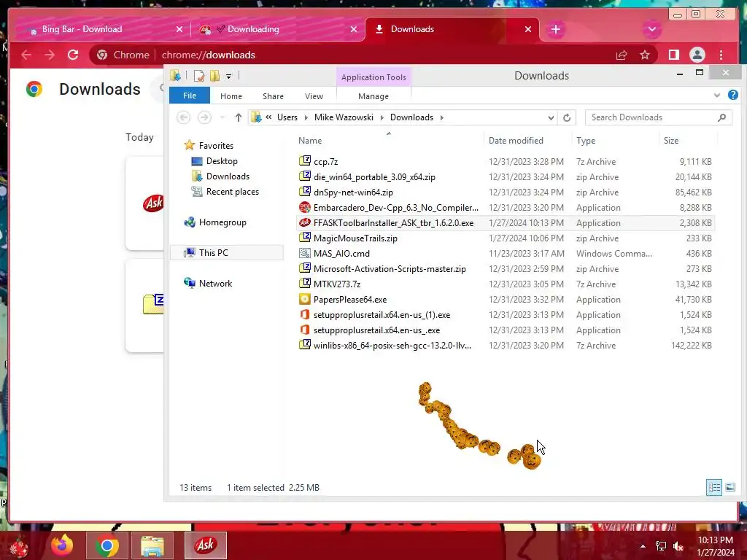
Task: Open the File tab in Explorer
Action: [190, 96]
